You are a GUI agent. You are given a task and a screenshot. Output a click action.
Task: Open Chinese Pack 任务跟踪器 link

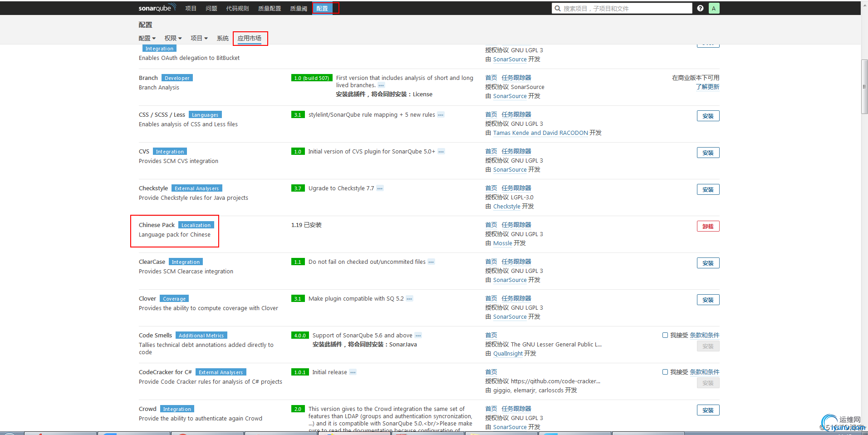(x=516, y=225)
